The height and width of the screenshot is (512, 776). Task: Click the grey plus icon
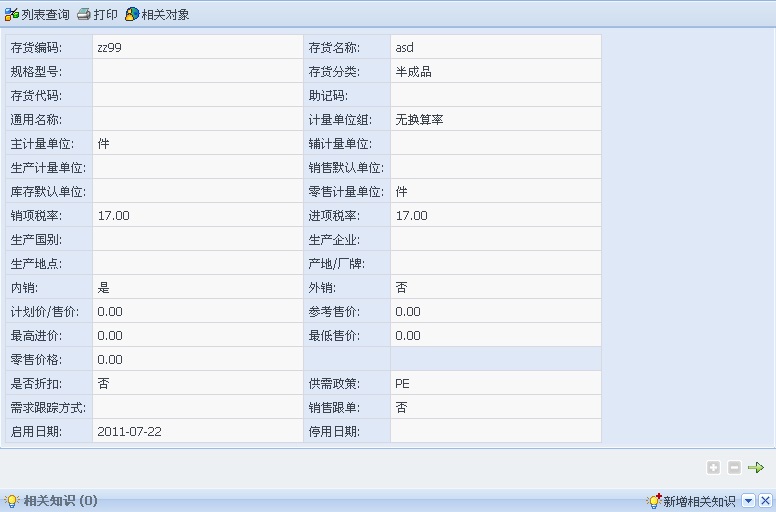(x=713, y=467)
